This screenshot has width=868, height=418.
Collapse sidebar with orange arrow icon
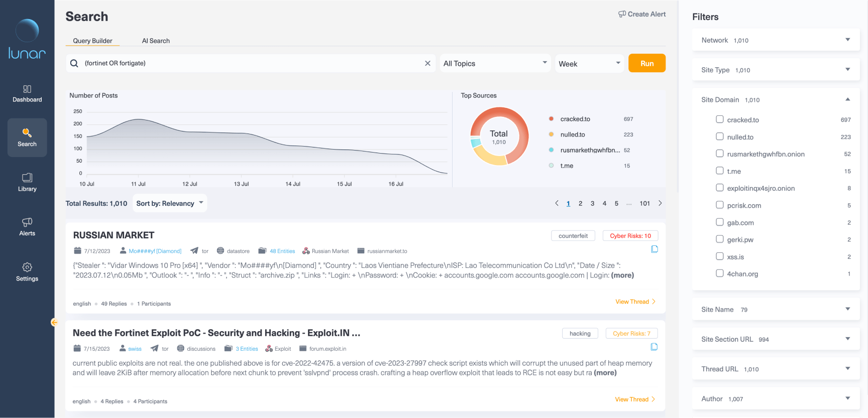[x=54, y=323]
